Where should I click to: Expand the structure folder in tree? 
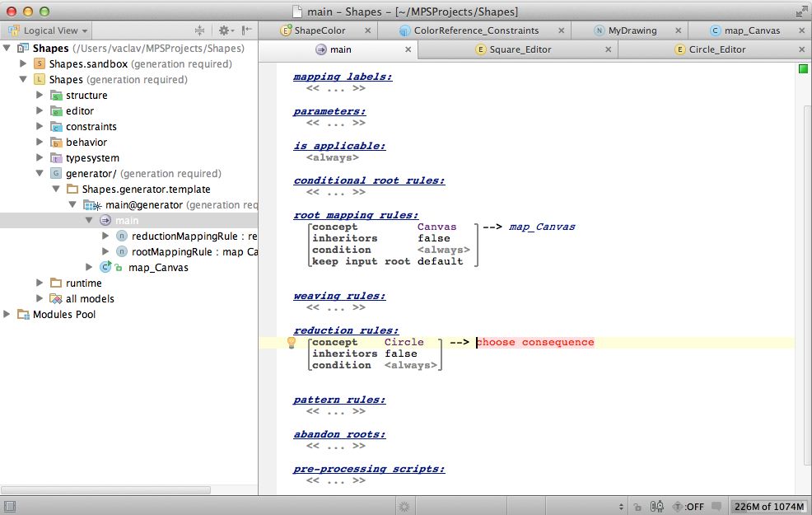click(x=40, y=96)
